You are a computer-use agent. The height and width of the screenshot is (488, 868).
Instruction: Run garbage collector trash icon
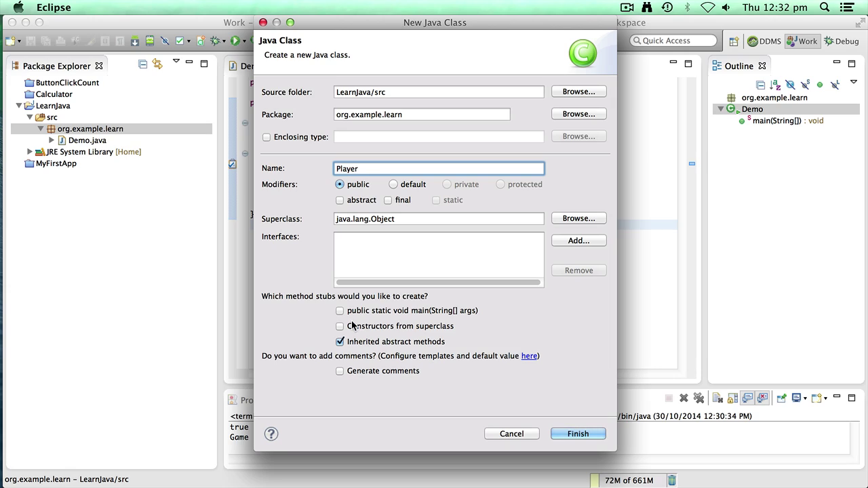[x=671, y=480]
